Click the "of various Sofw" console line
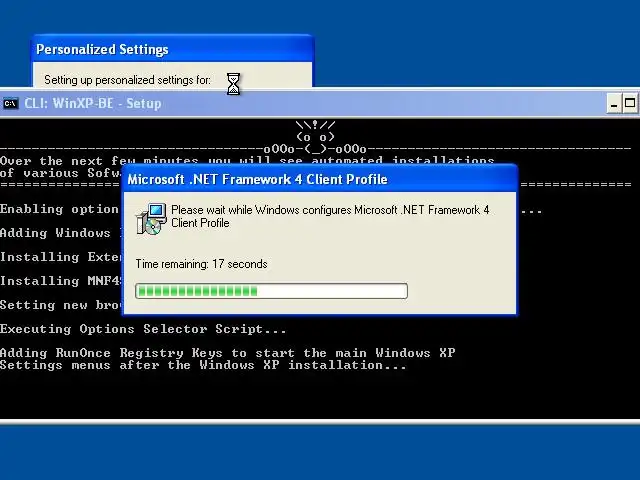Image resolution: width=640 pixels, height=480 pixels. coord(60,173)
